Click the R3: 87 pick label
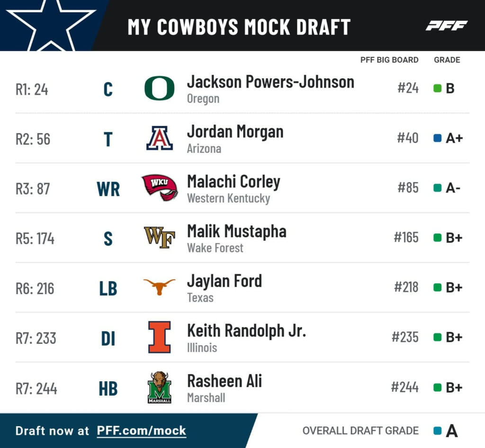485x448 pixels. [33, 188]
